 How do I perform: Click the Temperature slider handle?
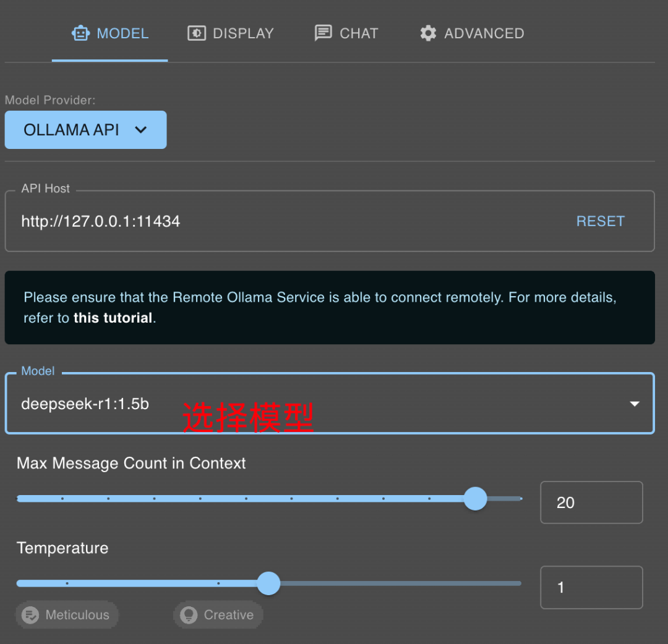pyautogui.click(x=268, y=583)
